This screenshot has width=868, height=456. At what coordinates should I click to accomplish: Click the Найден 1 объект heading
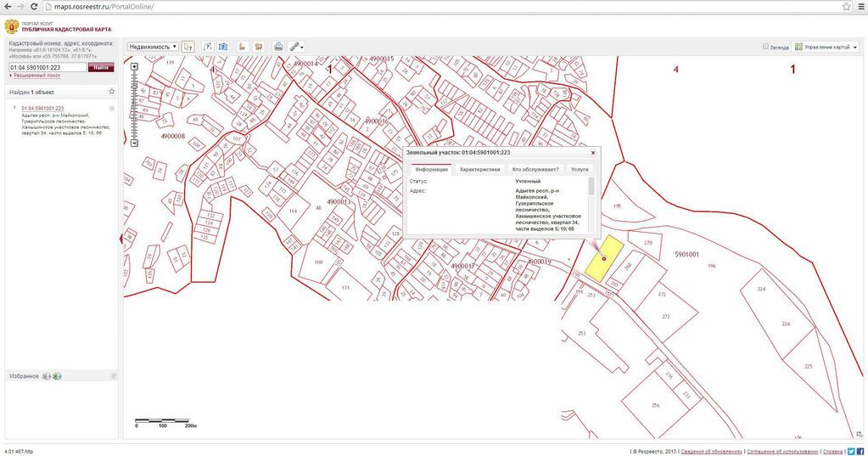pos(31,92)
